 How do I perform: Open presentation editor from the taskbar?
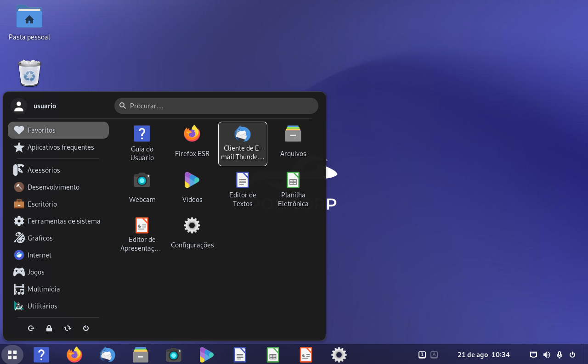click(306, 355)
